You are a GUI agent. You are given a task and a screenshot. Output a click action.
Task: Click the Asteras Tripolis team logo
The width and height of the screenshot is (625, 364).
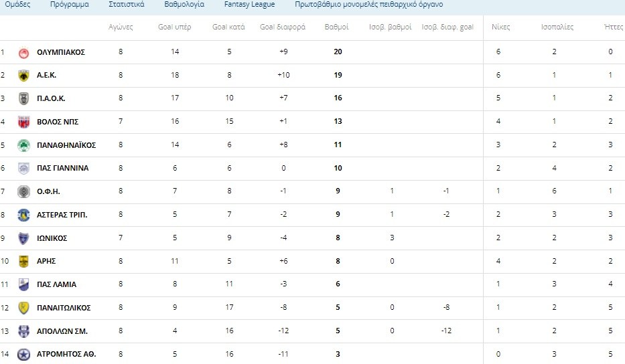tap(24, 215)
